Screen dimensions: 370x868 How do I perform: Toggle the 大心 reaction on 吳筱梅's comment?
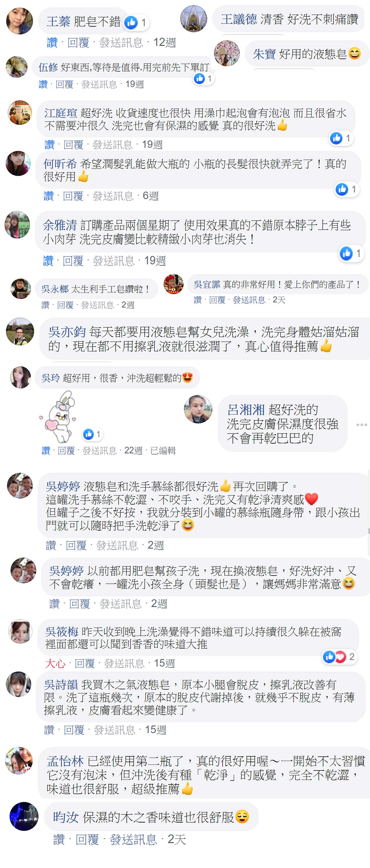[x=55, y=663]
